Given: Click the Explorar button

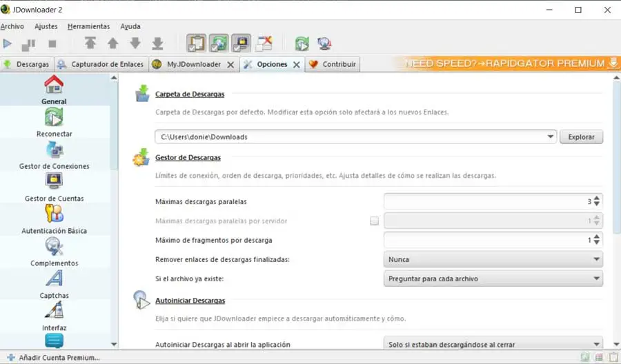Looking at the screenshot, I should click(581, 137).
